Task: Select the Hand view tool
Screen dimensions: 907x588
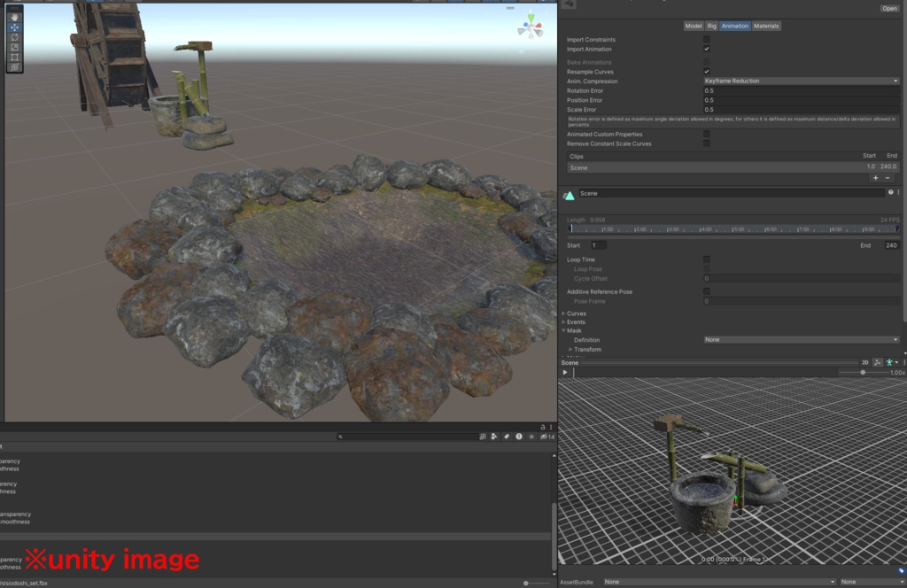Action: click(14, 17)
